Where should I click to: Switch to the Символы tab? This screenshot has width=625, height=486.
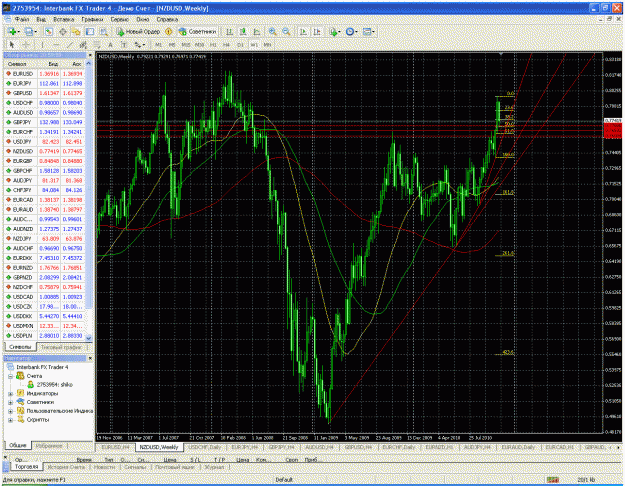[x=20, y=347]
